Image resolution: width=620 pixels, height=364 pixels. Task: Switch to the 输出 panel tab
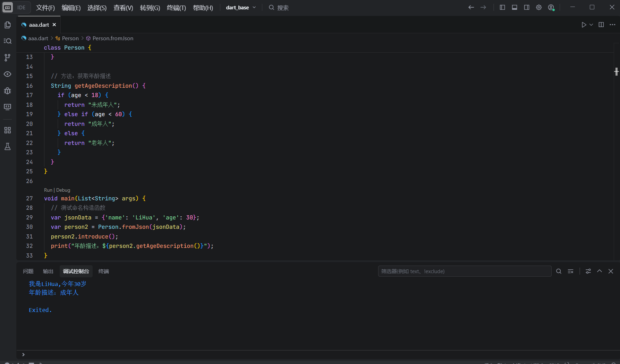point(48,271)
